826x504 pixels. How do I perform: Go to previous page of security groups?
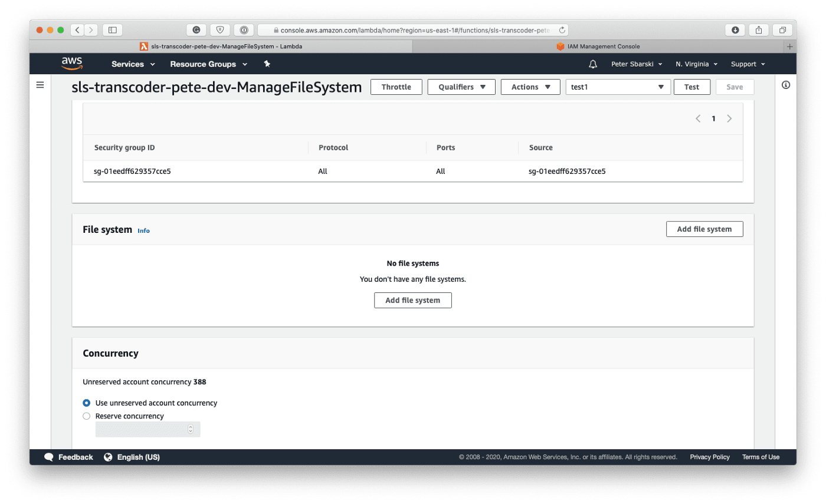pos(698,118)
